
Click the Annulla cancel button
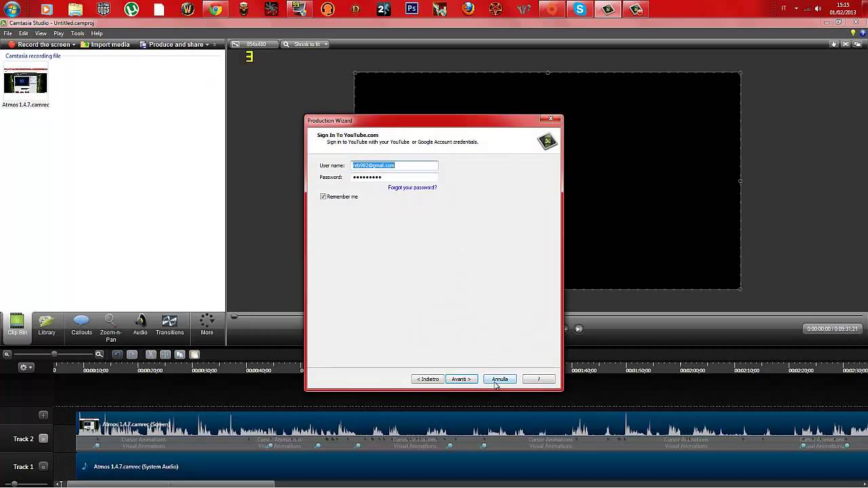click(500, 379)
